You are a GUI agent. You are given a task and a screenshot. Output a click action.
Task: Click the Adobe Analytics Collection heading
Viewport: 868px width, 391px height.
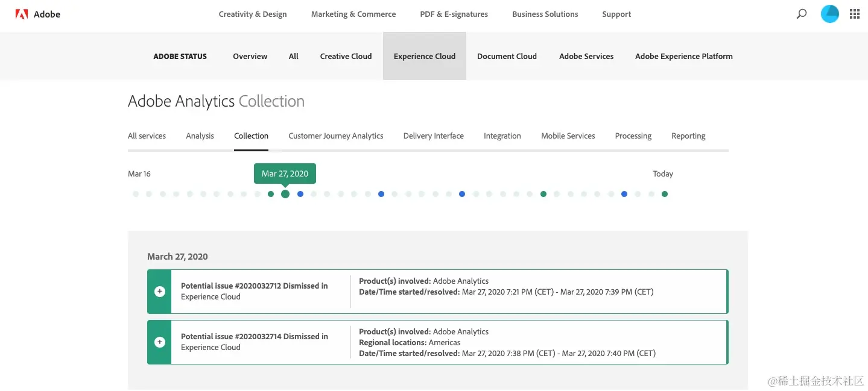point(216,101)
